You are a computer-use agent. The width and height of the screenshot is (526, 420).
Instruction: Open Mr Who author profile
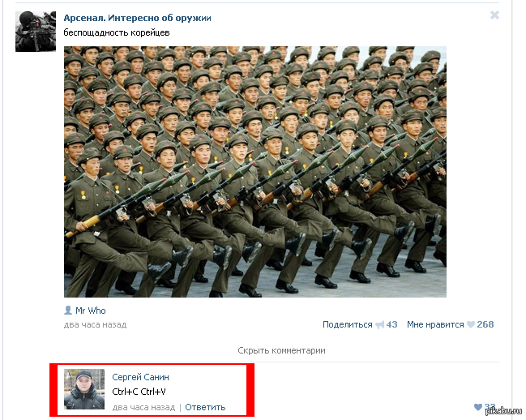tap(91, 311)
